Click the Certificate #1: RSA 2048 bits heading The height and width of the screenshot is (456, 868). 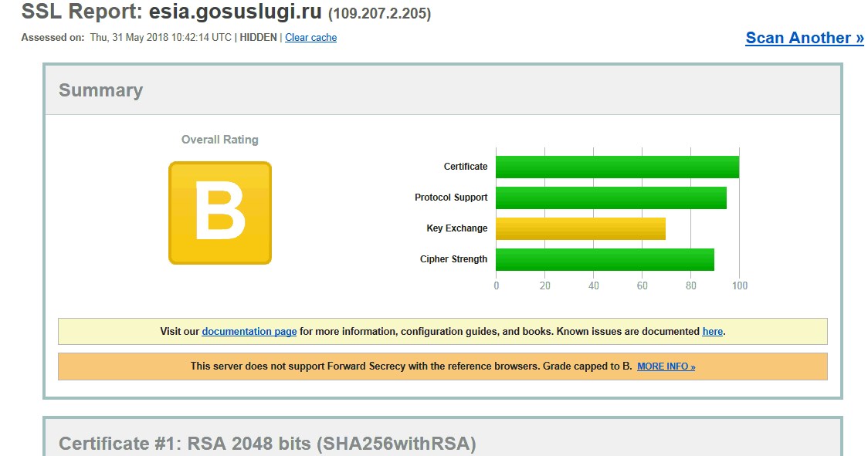click(267, 444)
